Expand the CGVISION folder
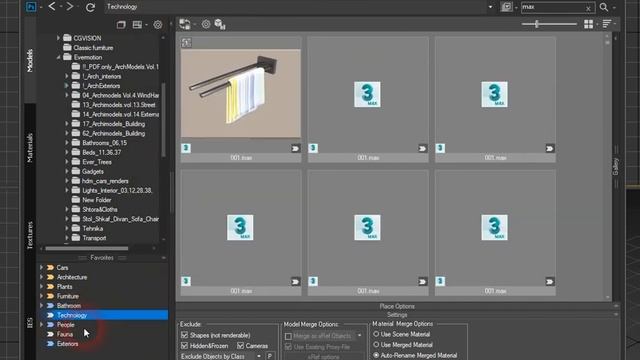This screenshot has height=360, width=640. pyautogui.click(x=58, y=38)
